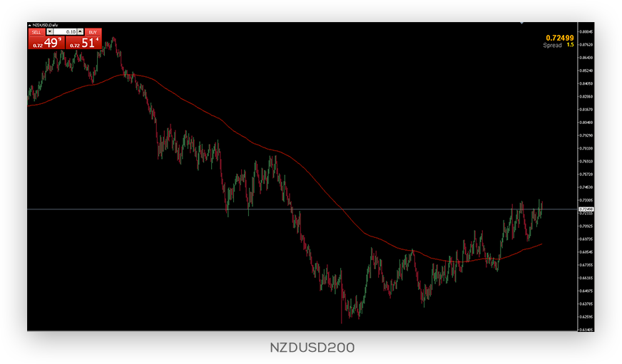Click the bottom time axis line
Image resolution: width=622 pixels, height=364 pixels.
[300, 331]
